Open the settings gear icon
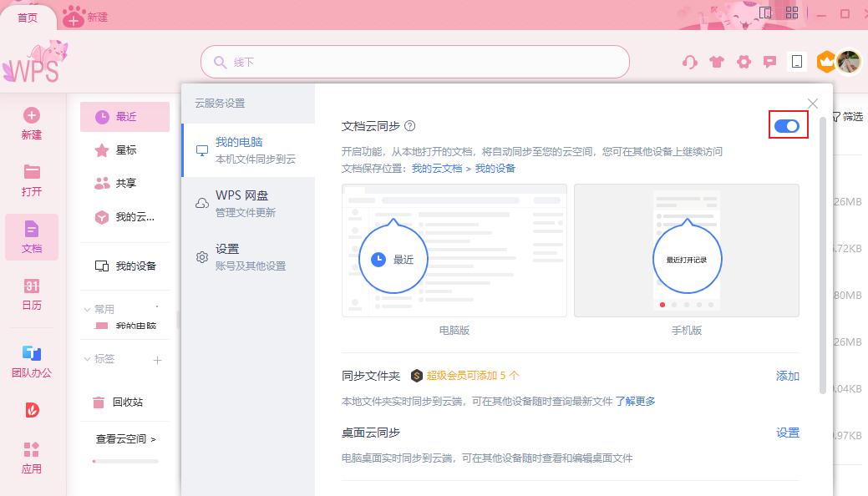868x496 pixels. pos(743,62)
